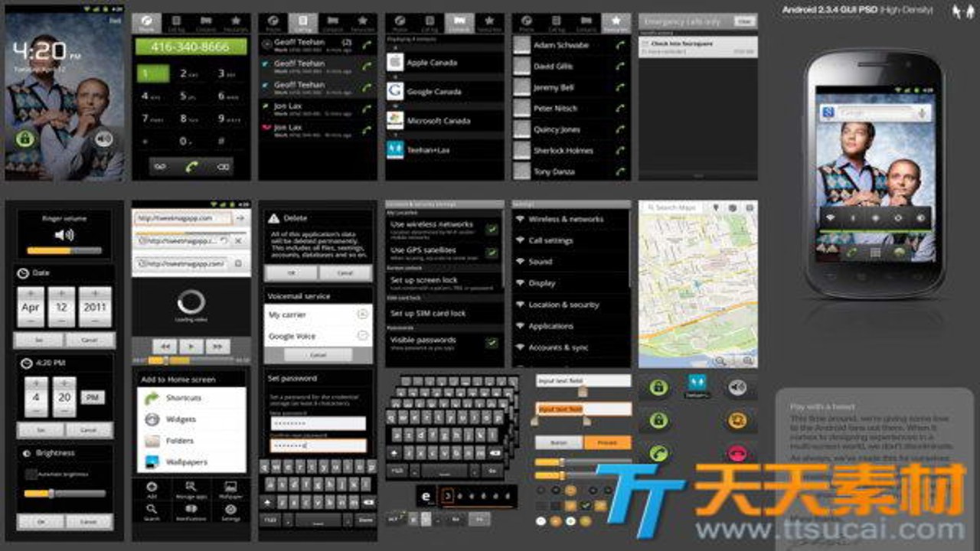Tap the Manage apps menu icon
Screen dimensions: 980x551
[x=191, y=490]
